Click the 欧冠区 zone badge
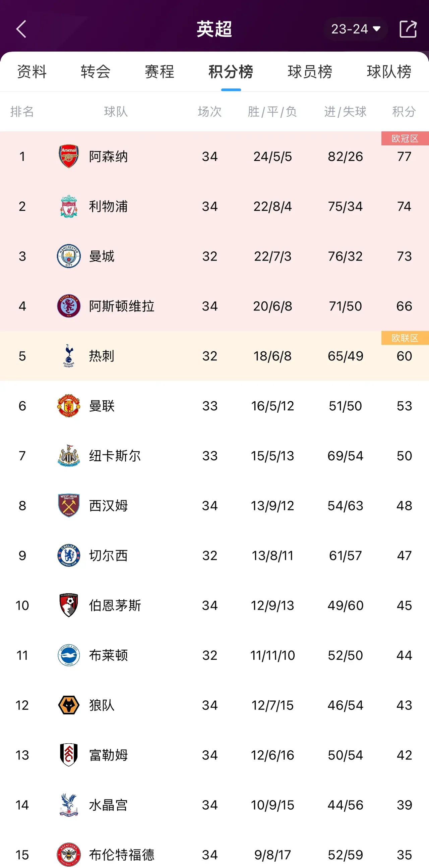Viewport: 429px width, 868px height. tap(404, 139)
